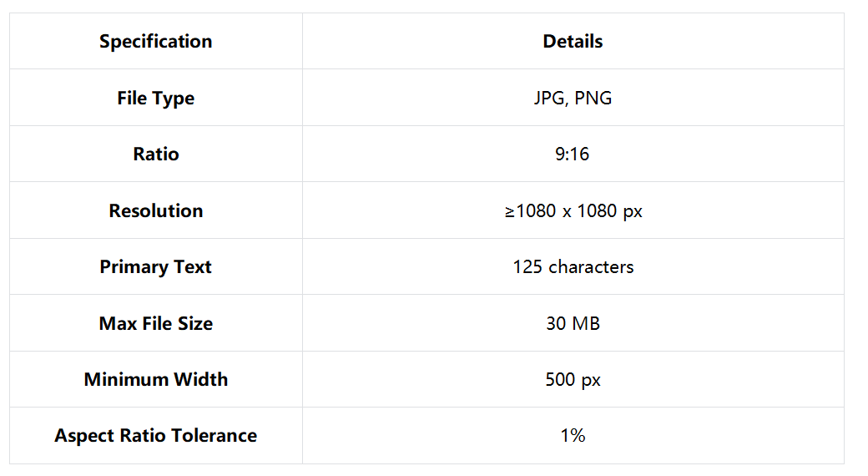Click the 1% tolerance value
The height and width of the screenshot is (476, 868).
[x=573, y=436]
